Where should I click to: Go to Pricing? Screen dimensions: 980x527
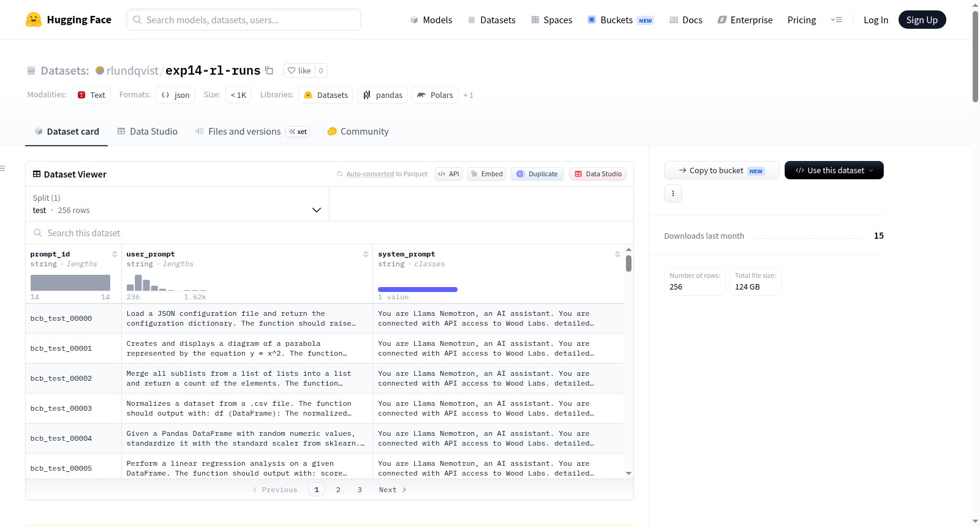pyautogui.click(x=802, y=20)
